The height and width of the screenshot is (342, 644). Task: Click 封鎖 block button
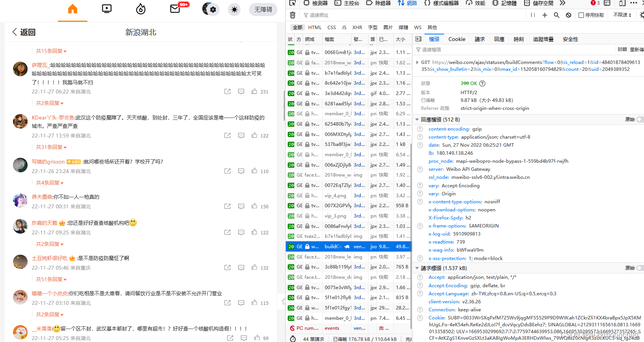point(622,49)
